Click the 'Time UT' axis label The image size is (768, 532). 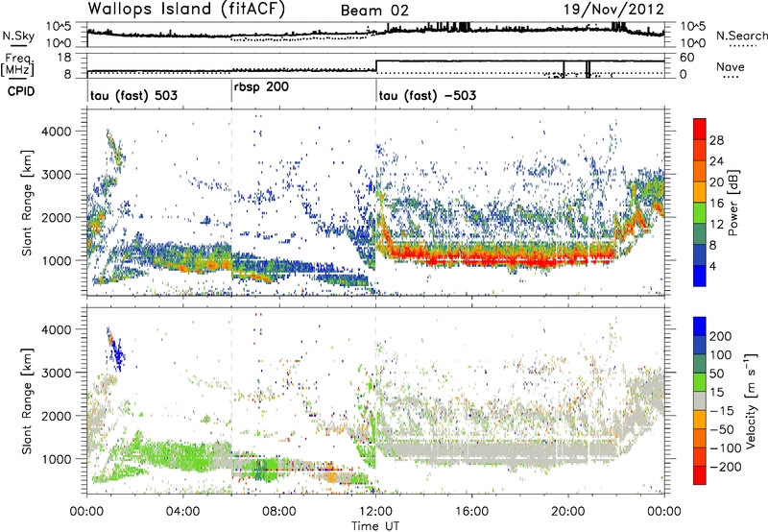coord(375,525)
